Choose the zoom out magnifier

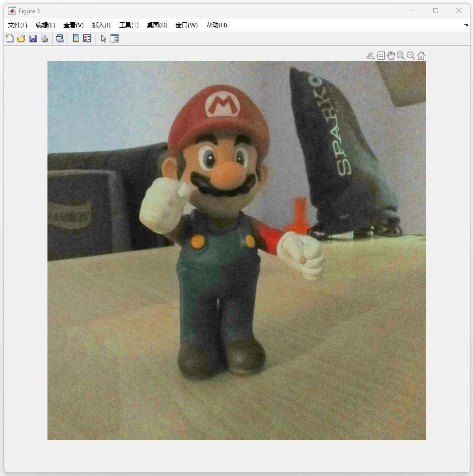pos(411,56)
